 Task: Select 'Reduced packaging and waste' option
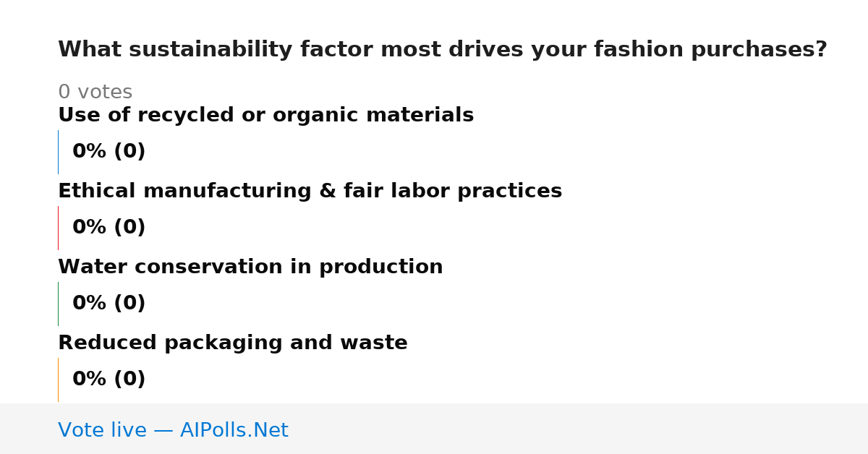click(232, 343)
